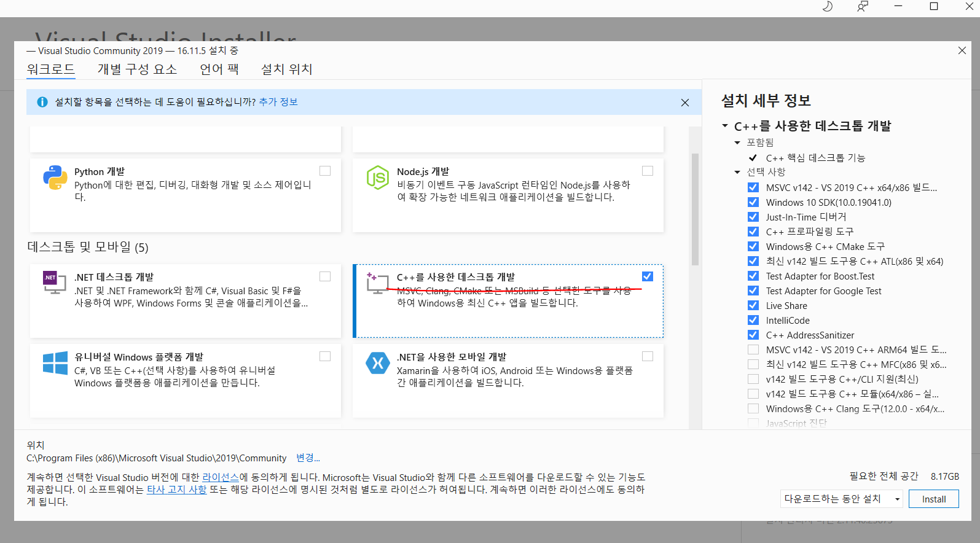Image resolution: width=980 pixels, height=543 pixels.
Task: Click the 변경... location link
Action: pyautogui.click(x=308, y=458)
